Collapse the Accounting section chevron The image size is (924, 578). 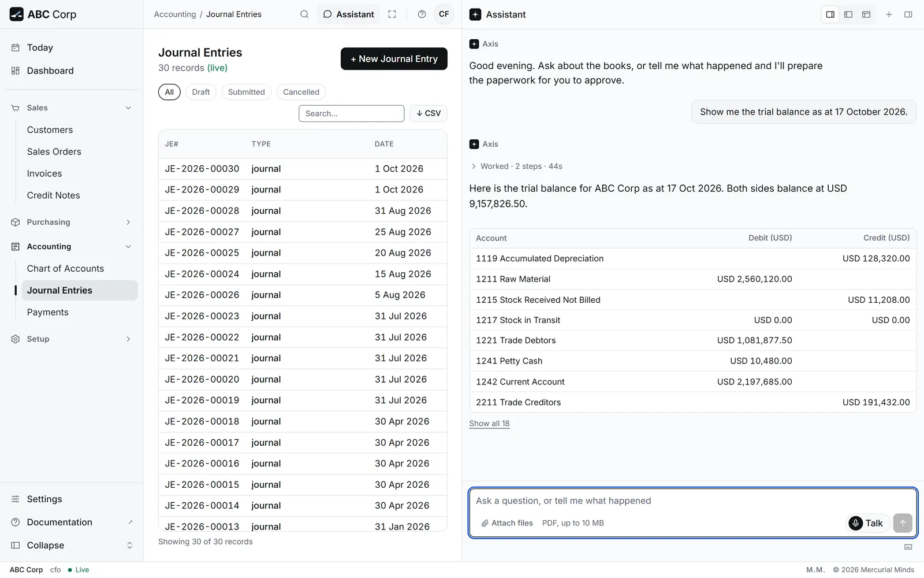pos(128,247)
